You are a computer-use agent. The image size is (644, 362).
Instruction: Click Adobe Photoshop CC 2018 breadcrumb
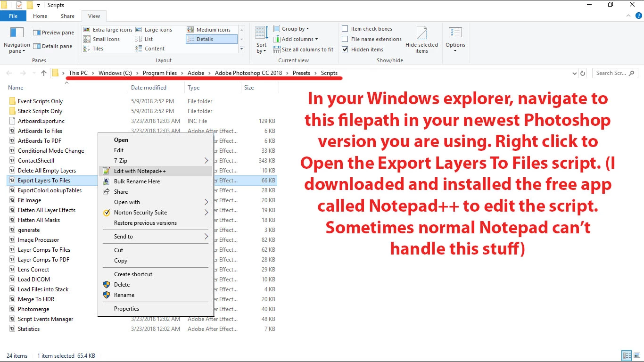click(248, 73)
